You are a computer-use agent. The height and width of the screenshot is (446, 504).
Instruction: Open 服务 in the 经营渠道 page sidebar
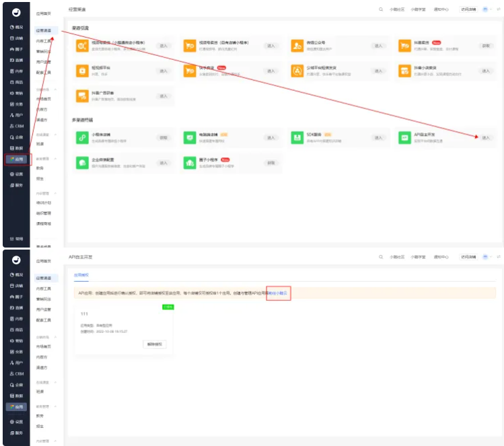coord(16,185)
